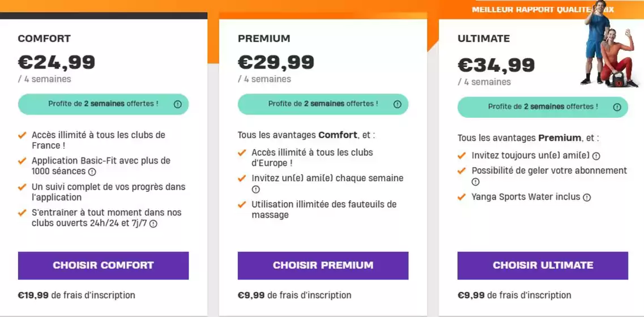
Task: Click the Choisir Comfort button
Action: point(103,265)
